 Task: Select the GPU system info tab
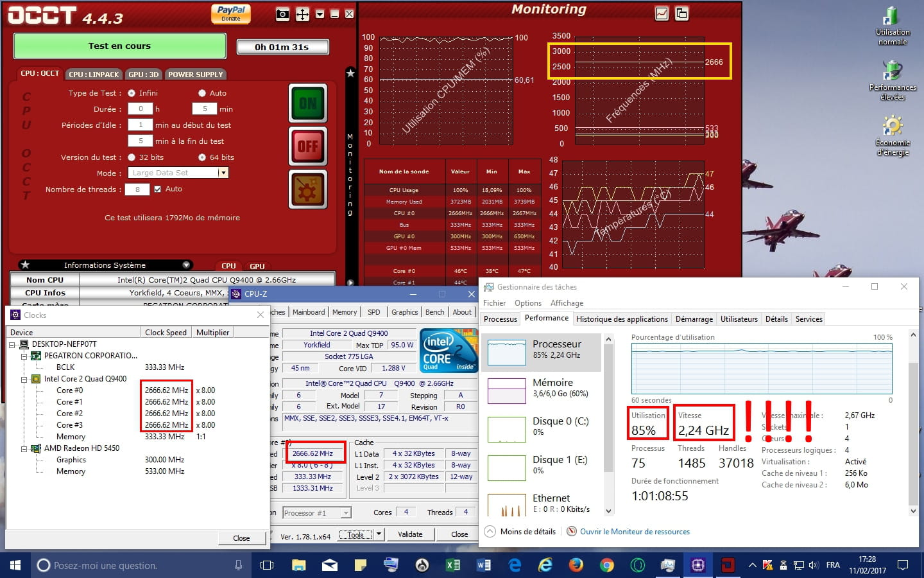point(257,266)
